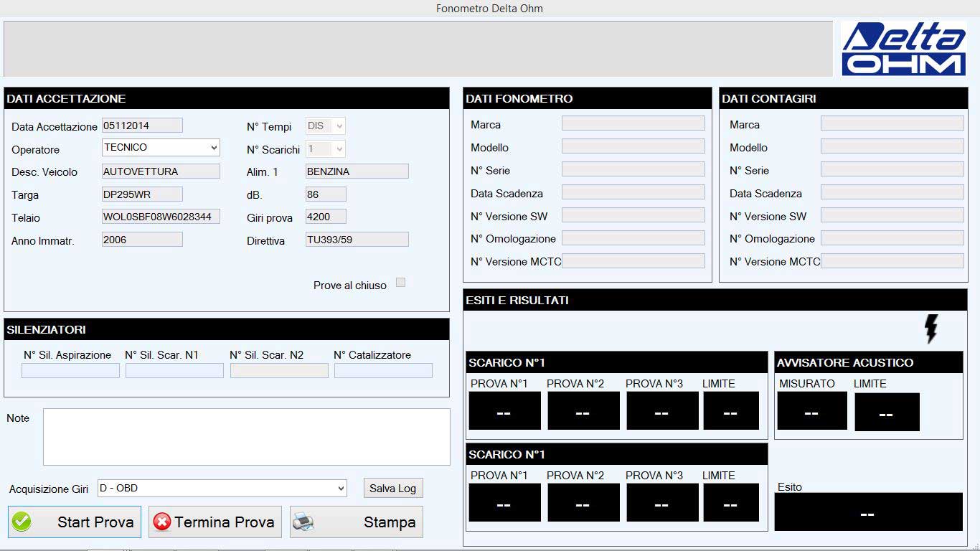Click the Delta OHM logo

point(903,48)
